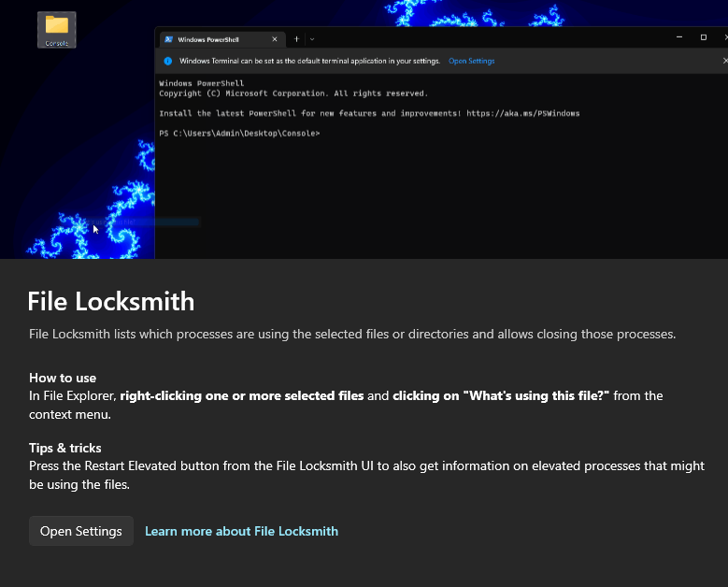
Task: Click the aka.ms/PSWindows URL in terminal
Action: point(522,113)
